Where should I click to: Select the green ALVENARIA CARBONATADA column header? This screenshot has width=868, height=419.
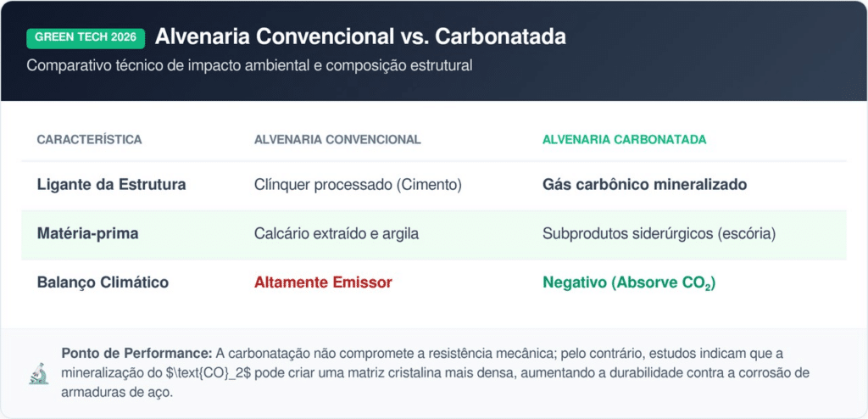624,139
